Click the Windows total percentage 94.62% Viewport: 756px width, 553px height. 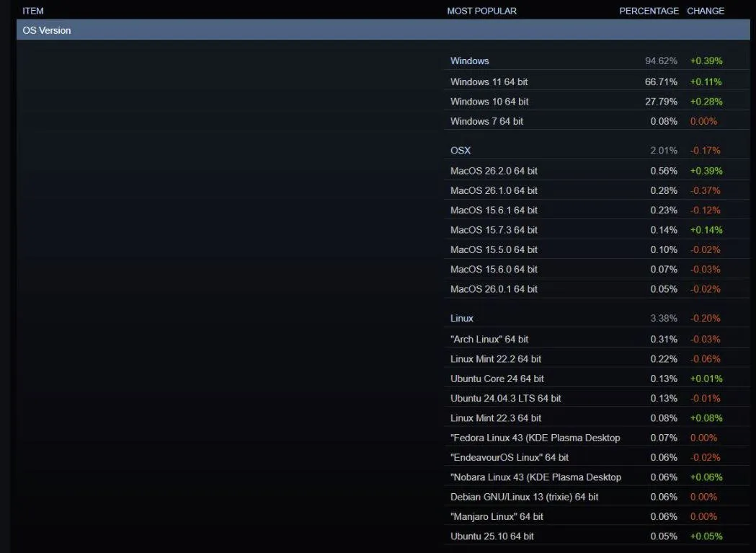[x=661, y=61]
